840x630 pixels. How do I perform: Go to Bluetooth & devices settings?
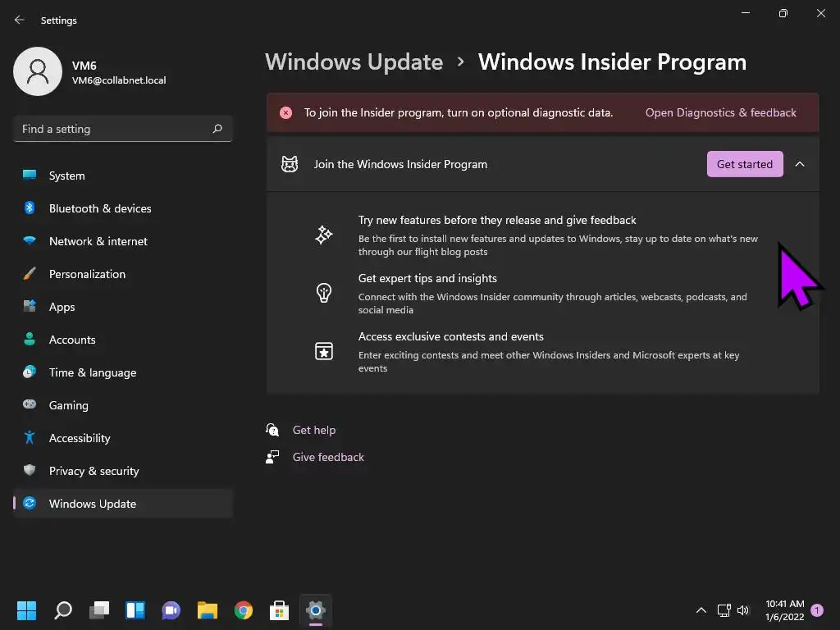tap(123, 208)
